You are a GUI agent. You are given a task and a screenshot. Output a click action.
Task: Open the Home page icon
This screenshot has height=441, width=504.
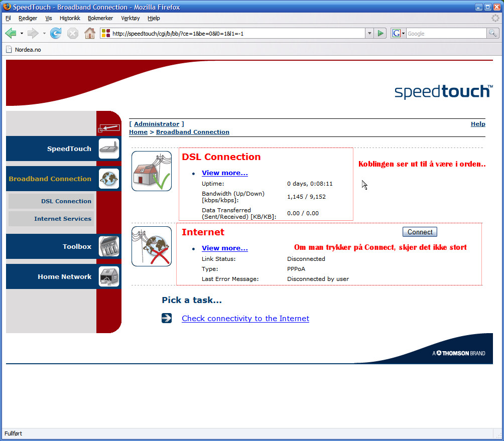point(90,33)
